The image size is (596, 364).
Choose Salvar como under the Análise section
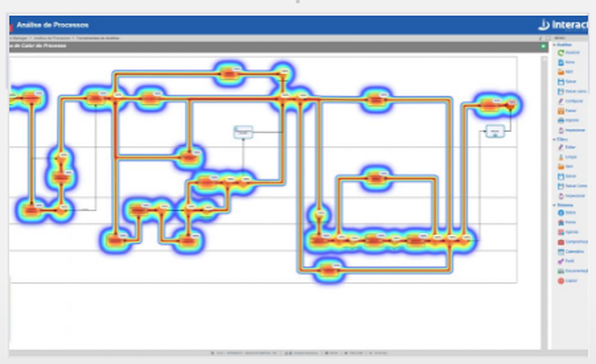[572, 91]
